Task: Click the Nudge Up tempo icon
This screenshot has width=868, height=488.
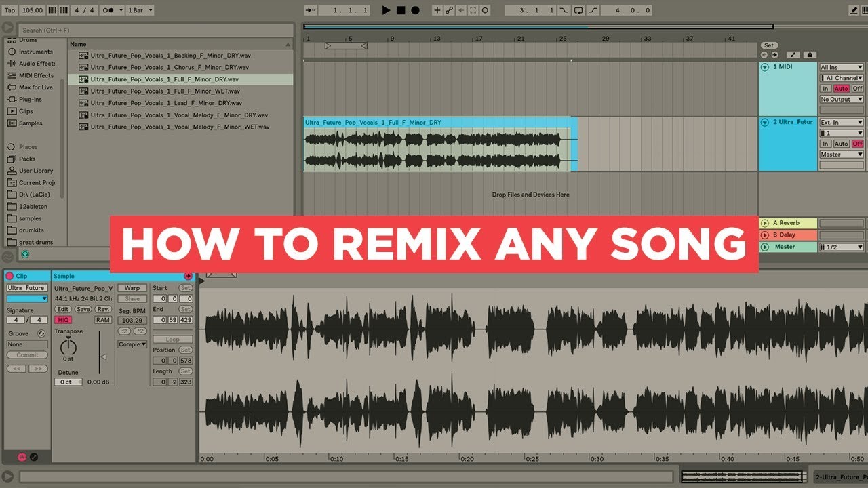Action: [64, 10]
